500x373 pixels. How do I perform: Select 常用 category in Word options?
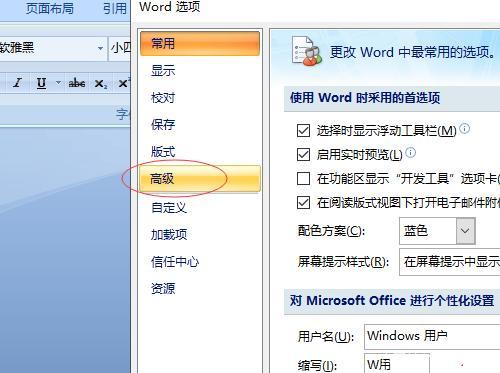click(200, 43)
